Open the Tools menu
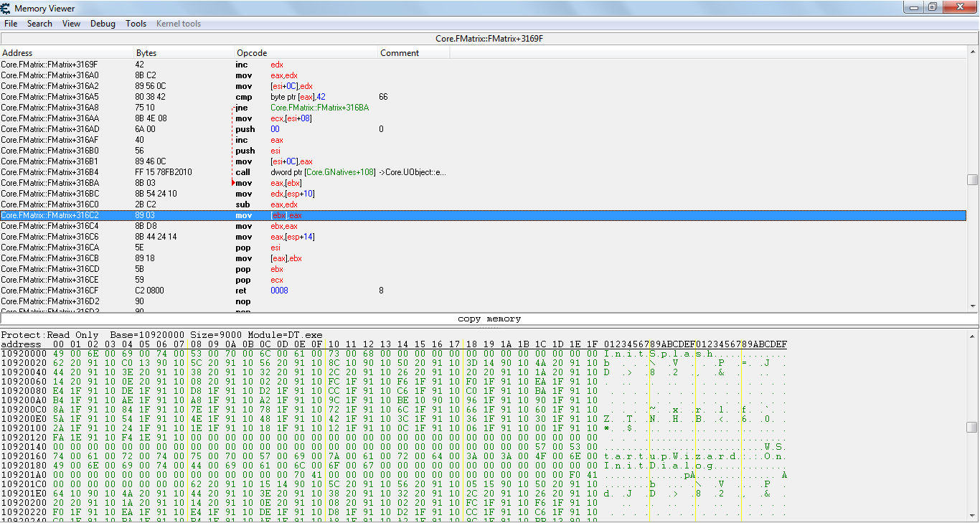The height and width of the screenshot is (523, 980). (x=136, y=24)
